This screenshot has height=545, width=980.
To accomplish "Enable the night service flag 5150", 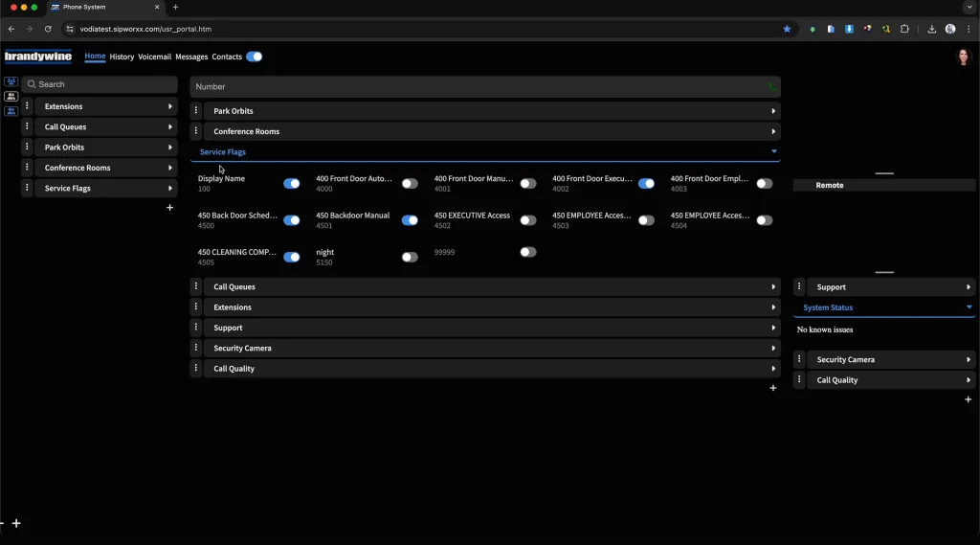I will coord(410,257).
